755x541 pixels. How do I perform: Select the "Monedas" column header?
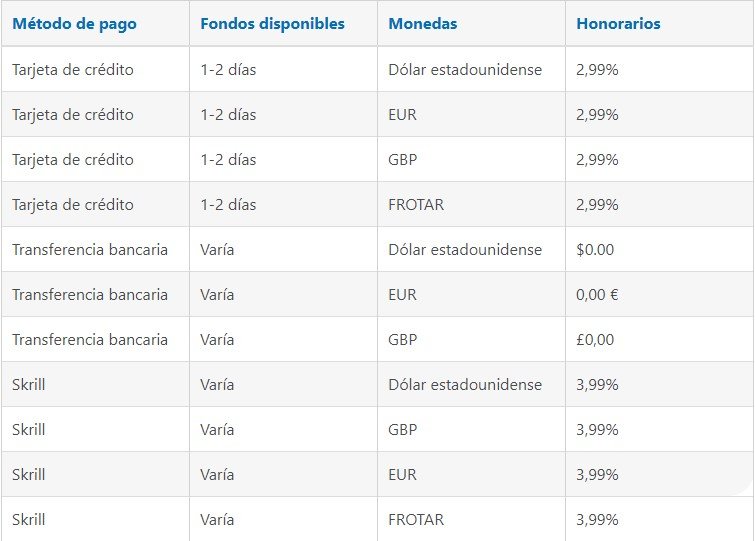[x=423, y=24]
